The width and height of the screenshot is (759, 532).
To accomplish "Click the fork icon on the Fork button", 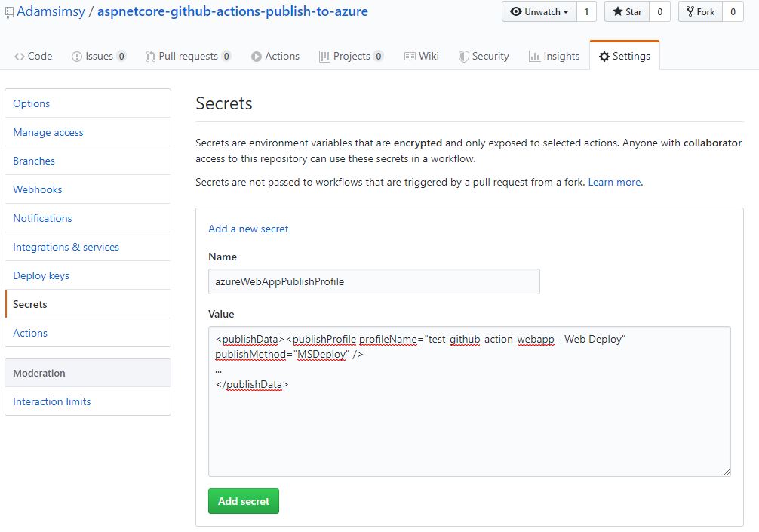I will [x=692, y=11].
